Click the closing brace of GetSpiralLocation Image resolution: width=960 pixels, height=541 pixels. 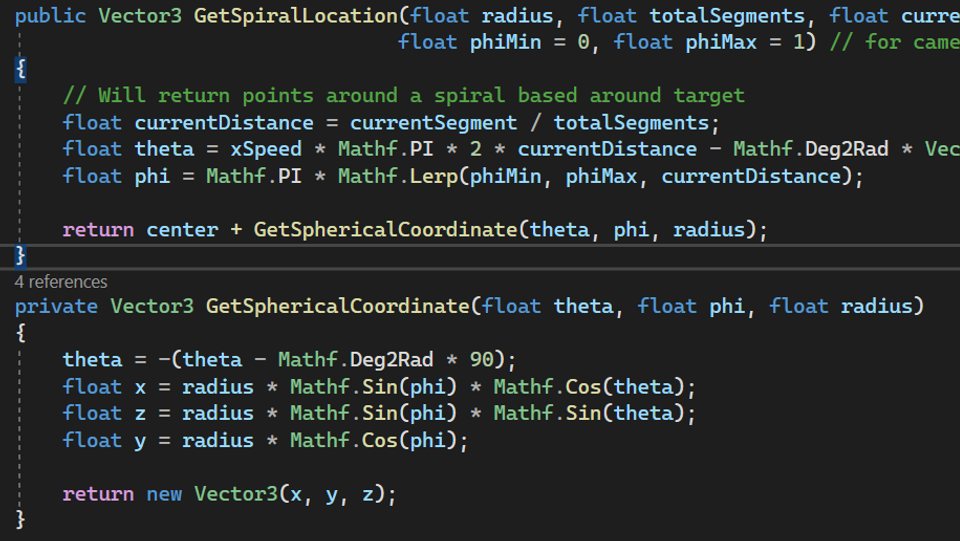[x=20, y=255]
